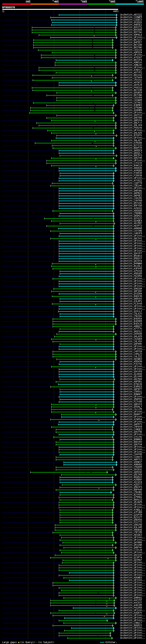Select the UniRef100_P30742 label
Screen dimensions: 146x644
pos(131,364)
